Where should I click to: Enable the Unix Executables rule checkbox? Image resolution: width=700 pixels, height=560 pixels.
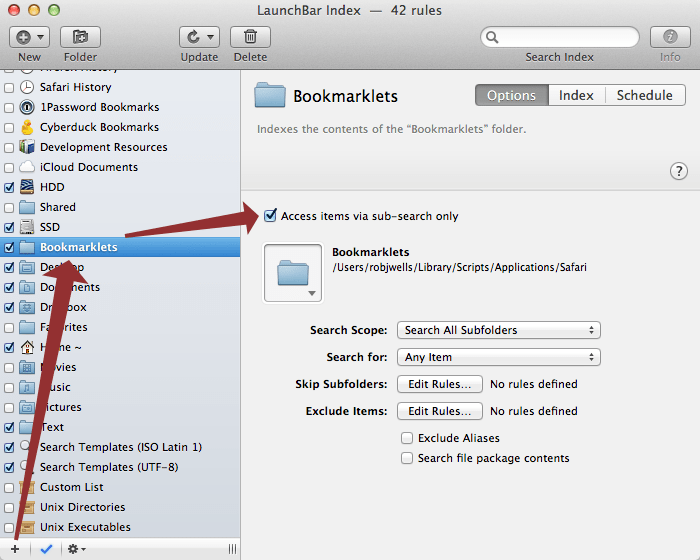tap(9, 528)
